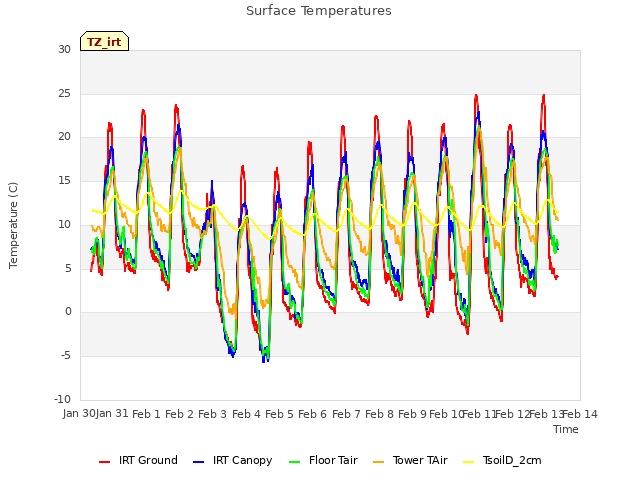640x480 pixels.
Task: Click the -5 y-axis tick label
Action: tap(66, 356)
